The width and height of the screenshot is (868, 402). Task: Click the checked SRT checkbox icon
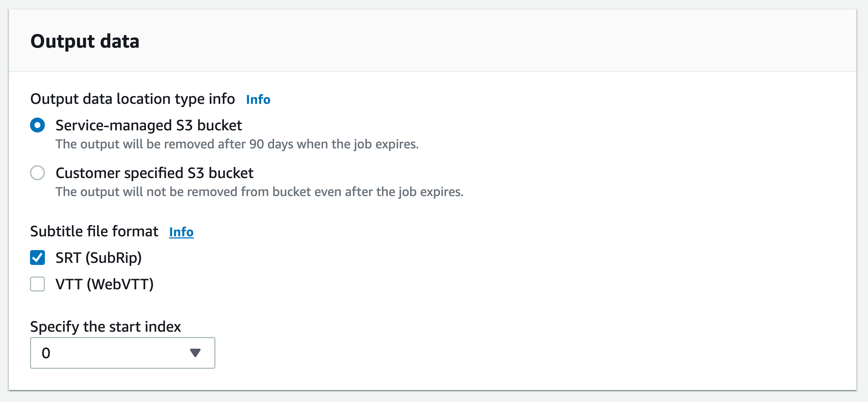tap(37, 258)
